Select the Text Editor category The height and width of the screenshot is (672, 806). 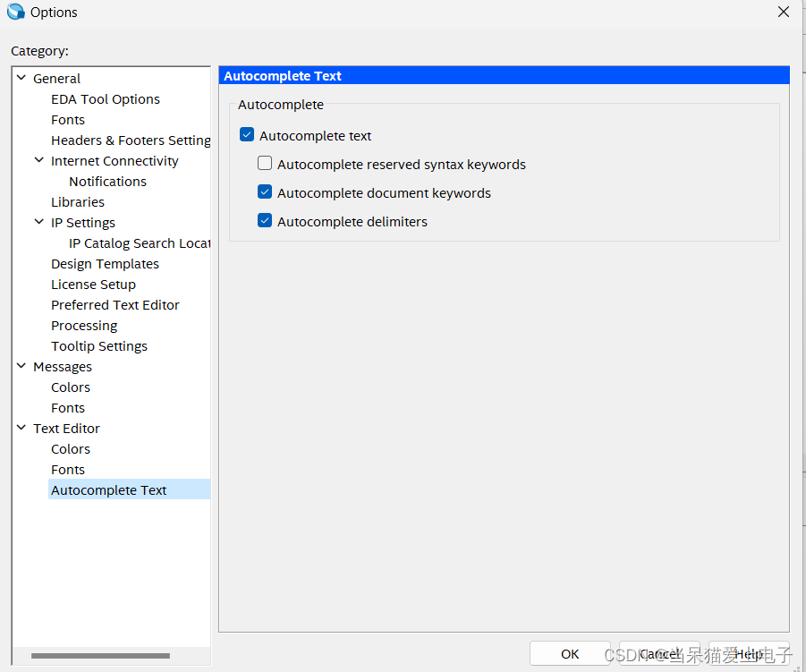click(x=66, y=429)
